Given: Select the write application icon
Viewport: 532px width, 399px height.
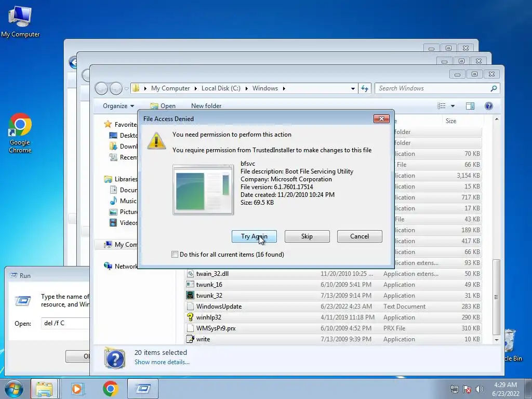Looking at the screenshot, I should pyautogui.click(x=190, y=339).
